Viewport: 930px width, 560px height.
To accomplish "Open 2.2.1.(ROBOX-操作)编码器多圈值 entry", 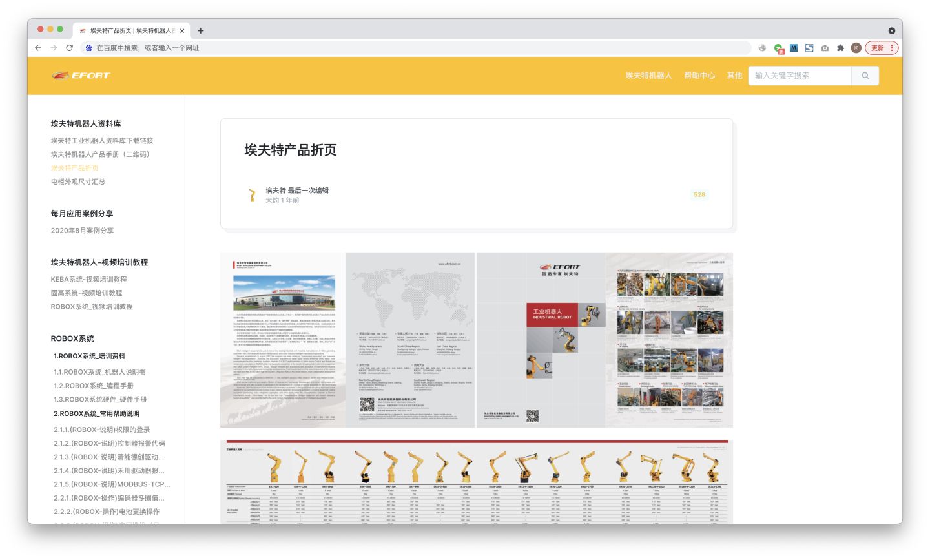I will pyautogui.click(x=109, y=498).
